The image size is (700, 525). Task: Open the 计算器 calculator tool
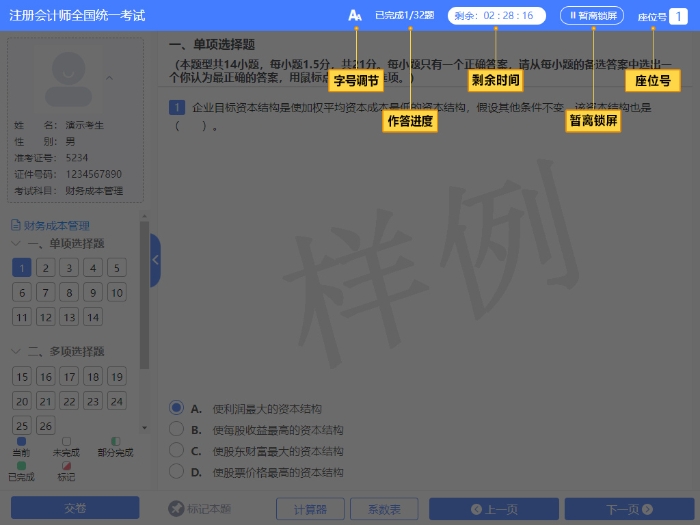(x=302, y=509)
